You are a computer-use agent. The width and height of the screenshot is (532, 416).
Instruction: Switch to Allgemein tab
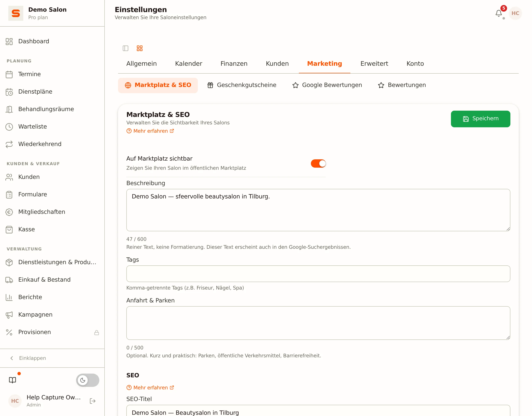pos(142,64)
